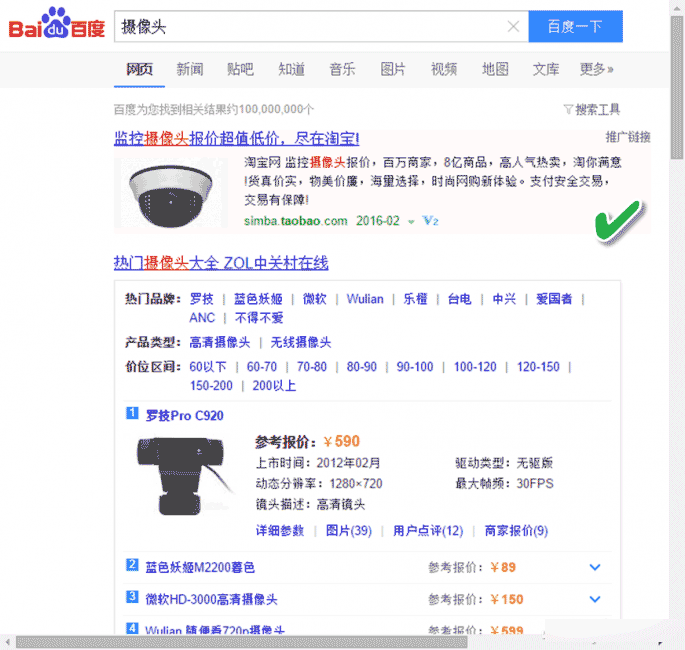This screenshot has width=685, height=650.
Task: Click the Baidu logo
Action: [x=57, y=27]
